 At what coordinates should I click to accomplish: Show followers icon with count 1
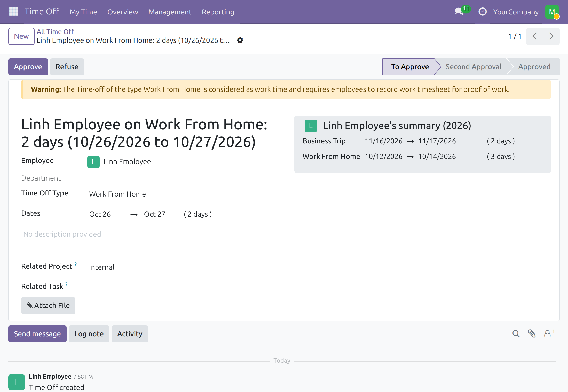(549, 333)
